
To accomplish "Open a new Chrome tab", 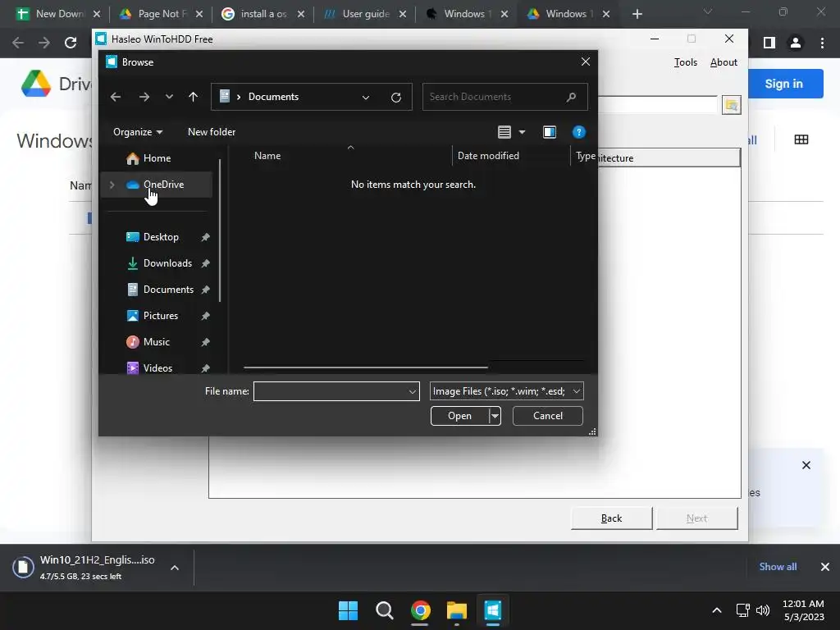I will [x=637, y=14].
